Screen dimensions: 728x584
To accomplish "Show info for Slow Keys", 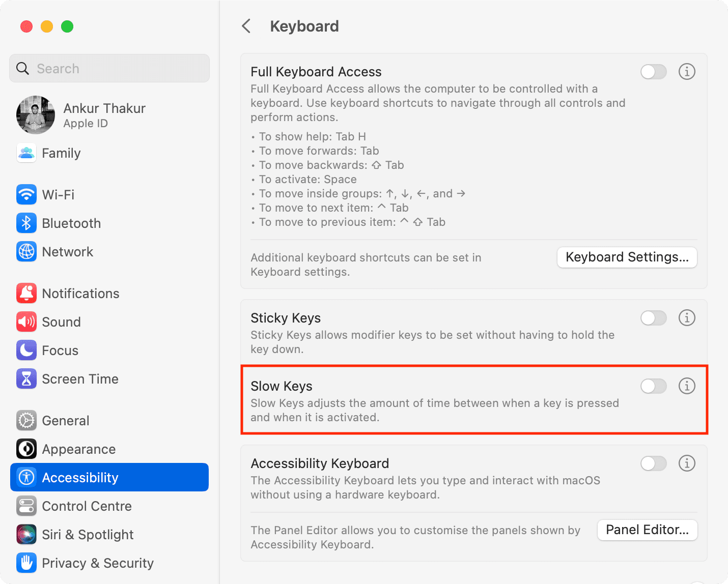I will (687, 386).
